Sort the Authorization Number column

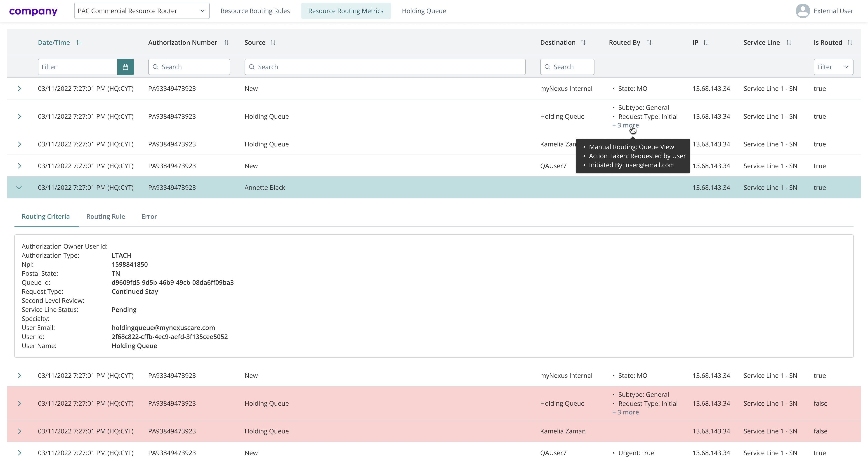(x=226, y=42)
